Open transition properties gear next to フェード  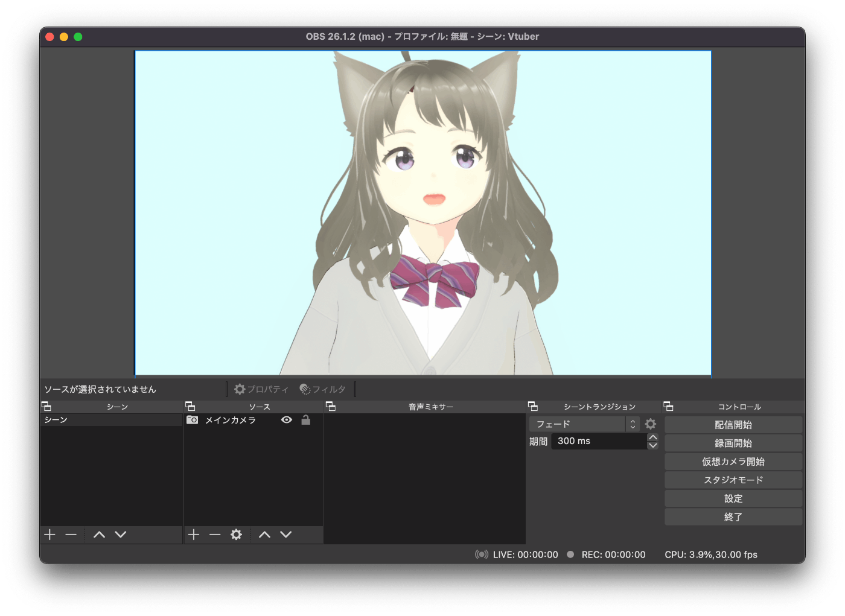[651, 424]
